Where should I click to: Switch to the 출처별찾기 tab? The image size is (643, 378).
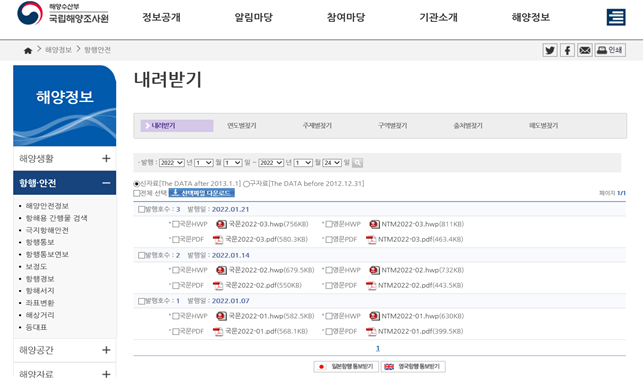coord(468,125)
